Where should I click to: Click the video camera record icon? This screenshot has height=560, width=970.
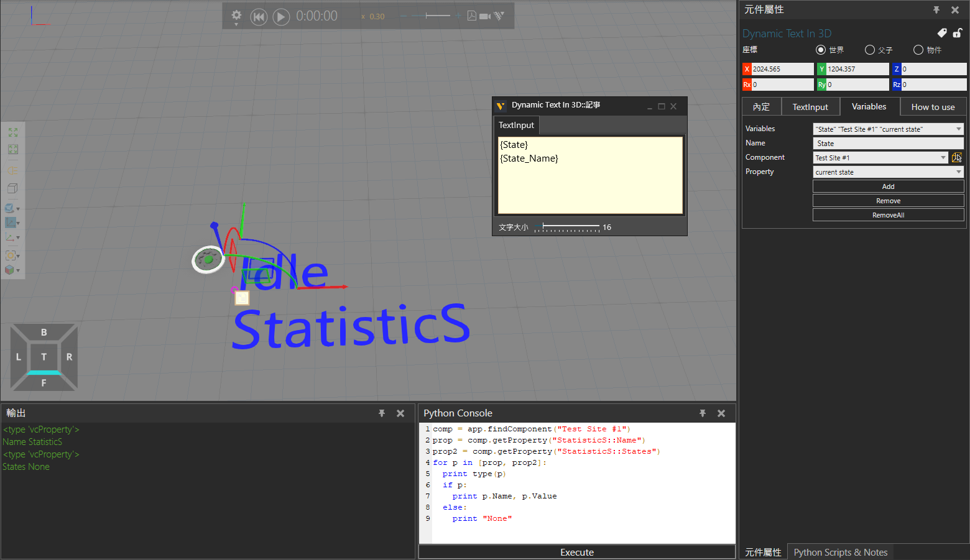pyautogui.click(x=485, y=16)
